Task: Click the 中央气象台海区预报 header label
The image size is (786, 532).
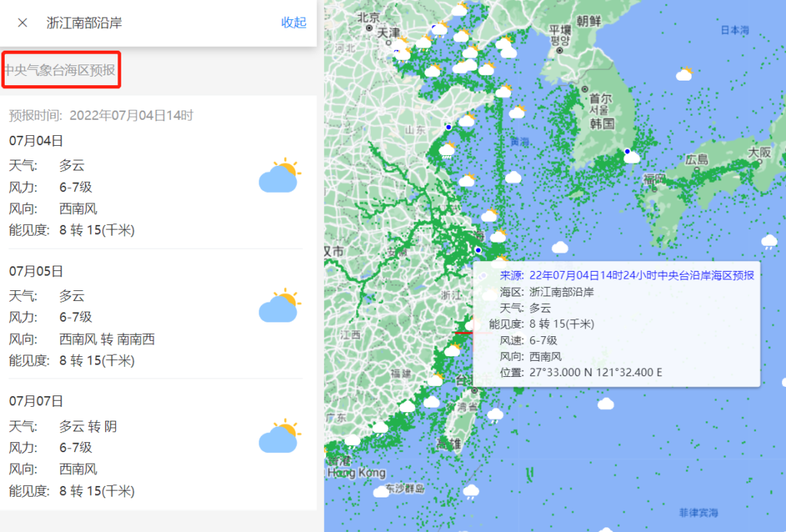Action: point(60,71)
